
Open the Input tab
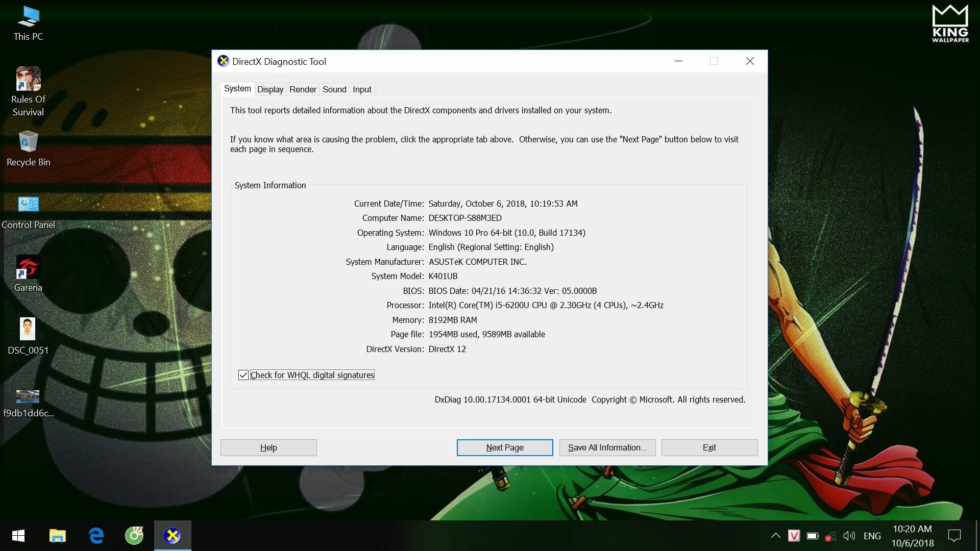362,89
